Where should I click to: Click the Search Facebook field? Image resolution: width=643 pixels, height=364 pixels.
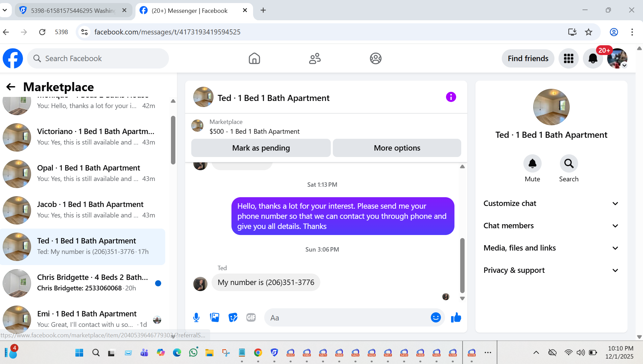pos(98,58)
